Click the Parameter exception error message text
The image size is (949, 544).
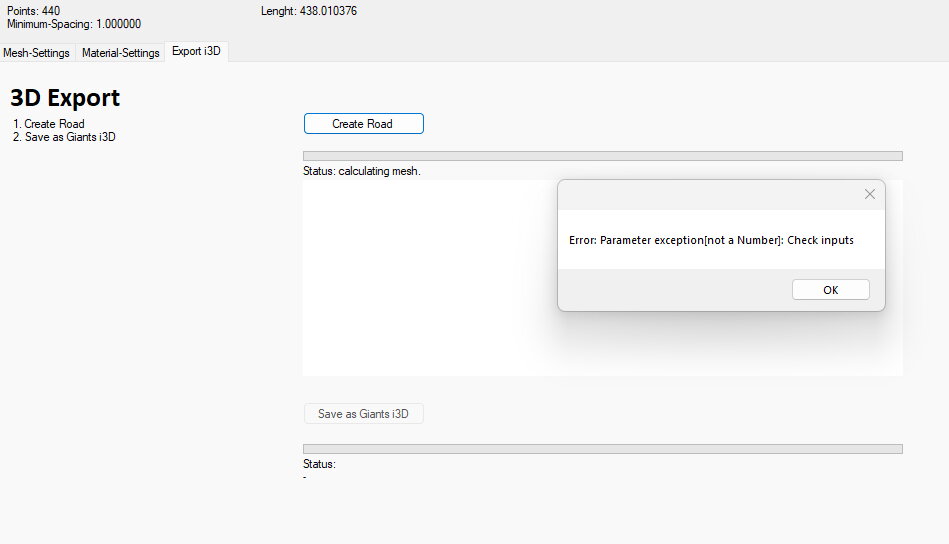(711, 240)
